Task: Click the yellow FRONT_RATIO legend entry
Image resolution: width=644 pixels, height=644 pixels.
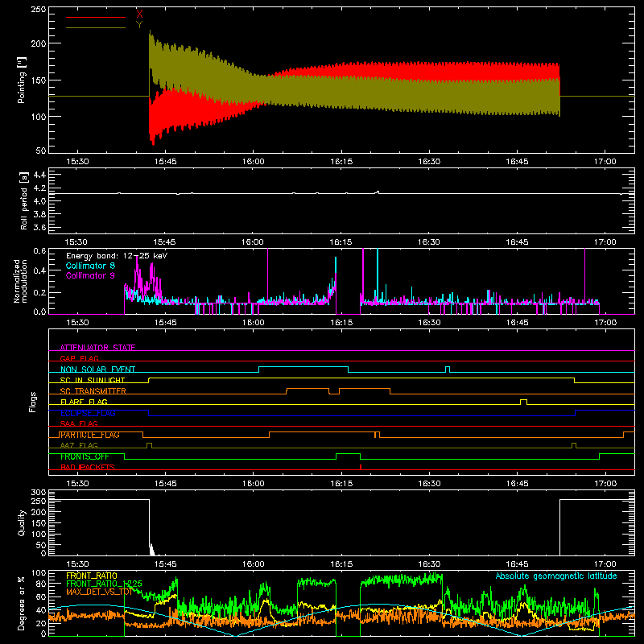Action: pyautogui.click(x=92, y=576)
